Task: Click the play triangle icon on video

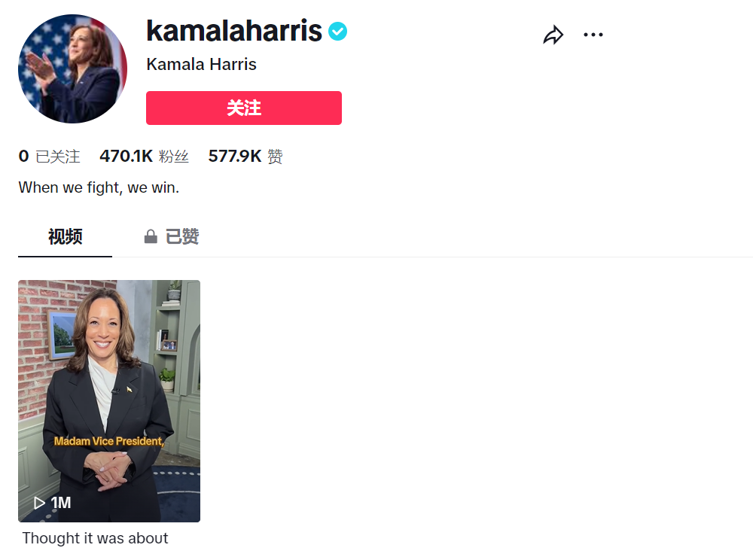Action: pos(40,503)
